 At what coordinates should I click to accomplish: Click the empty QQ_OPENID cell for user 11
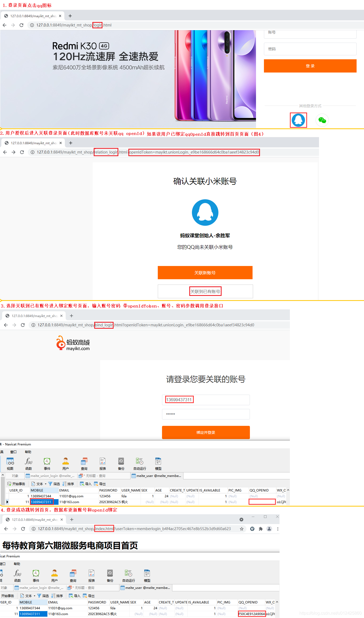pos(262,502)
